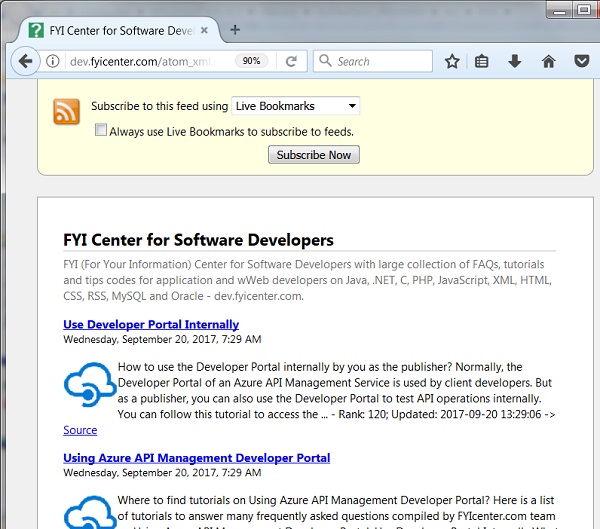Image resolution: width=600 pixels, height=529 pixels.
Task: Click the magnifier icon in search box
Action: pyautogui.click(x=325, y=60)
